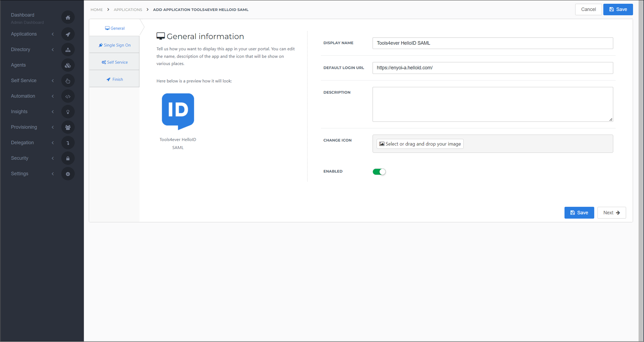
Task: Open Settings menu item in sidebar
Action: tap(19, 174)
